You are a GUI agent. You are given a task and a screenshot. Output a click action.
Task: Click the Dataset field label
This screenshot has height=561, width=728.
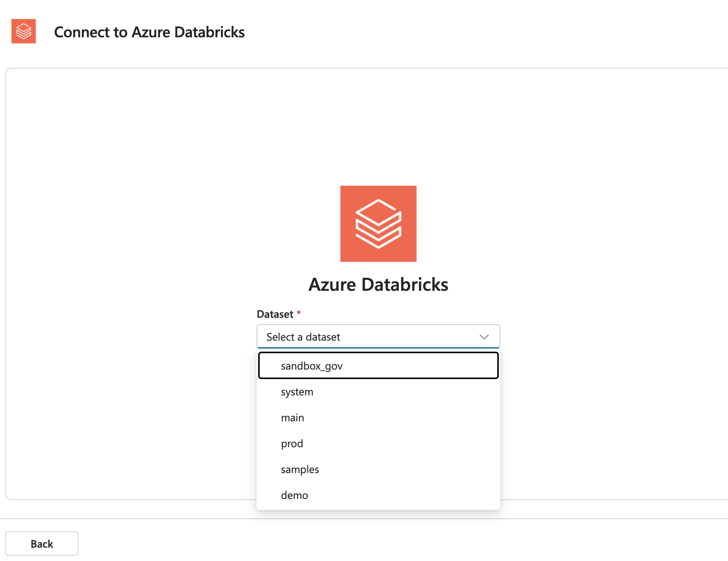click(275, 314)
